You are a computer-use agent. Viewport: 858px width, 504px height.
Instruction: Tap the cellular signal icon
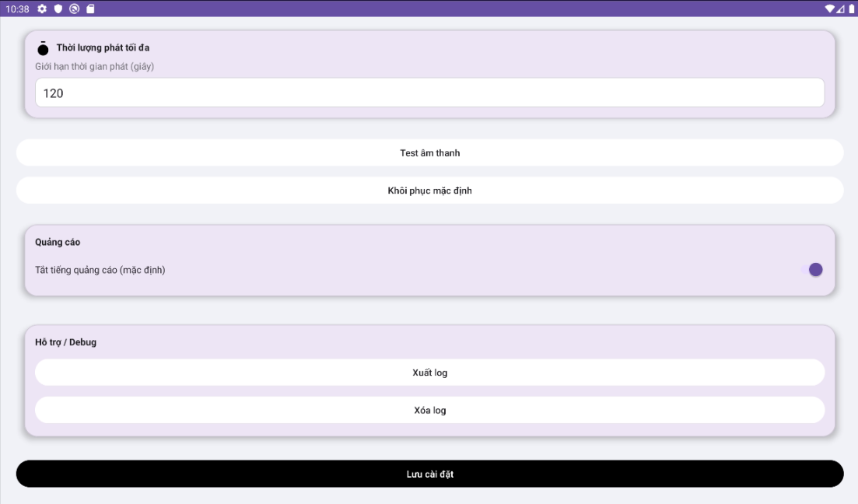click(841, 9)
